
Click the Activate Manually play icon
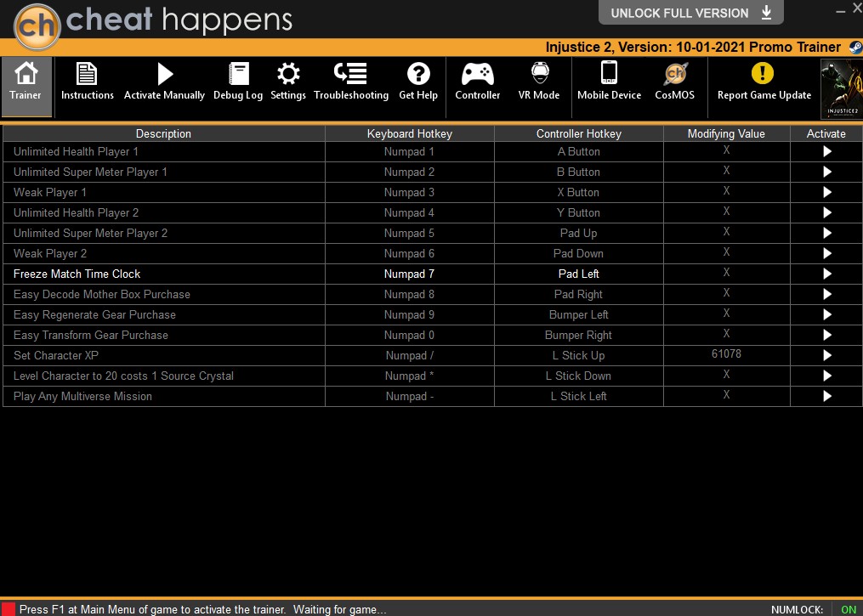click(x=165, y=74)
